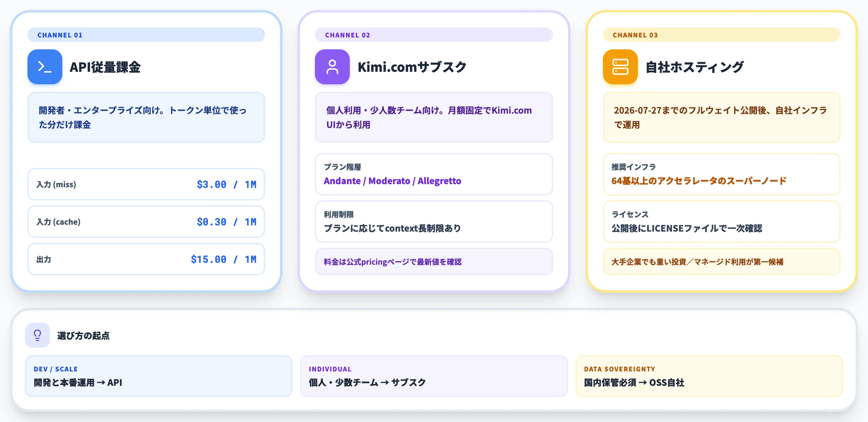Click the purple user profile icon
The image size is (868, 422).
[332, 67]
